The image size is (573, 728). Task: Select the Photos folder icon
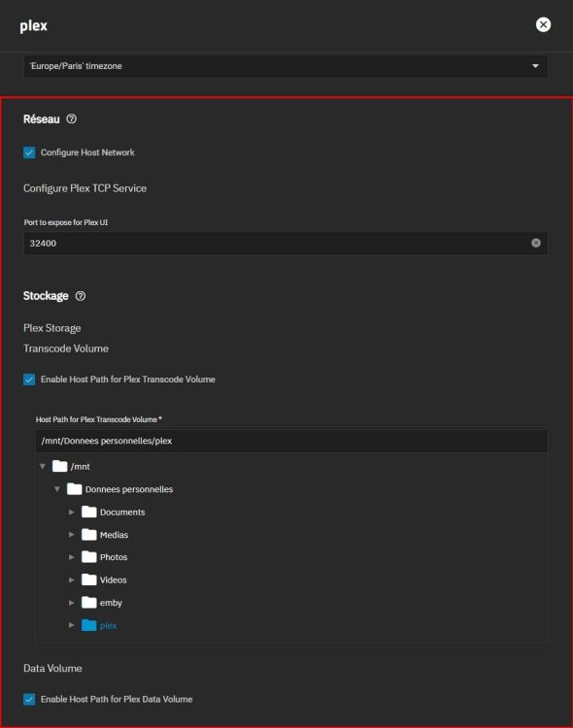pyautogui.click(x=88, y=556)
